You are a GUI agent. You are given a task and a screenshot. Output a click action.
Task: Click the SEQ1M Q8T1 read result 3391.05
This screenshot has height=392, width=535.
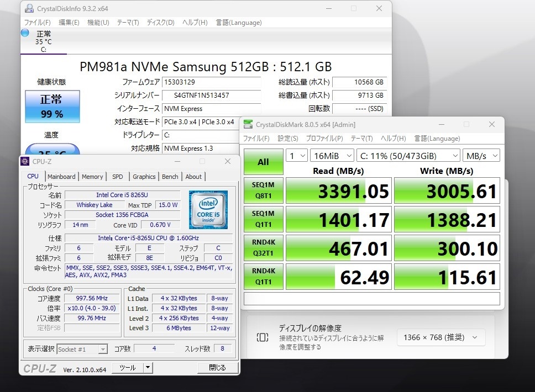[338, 190]
